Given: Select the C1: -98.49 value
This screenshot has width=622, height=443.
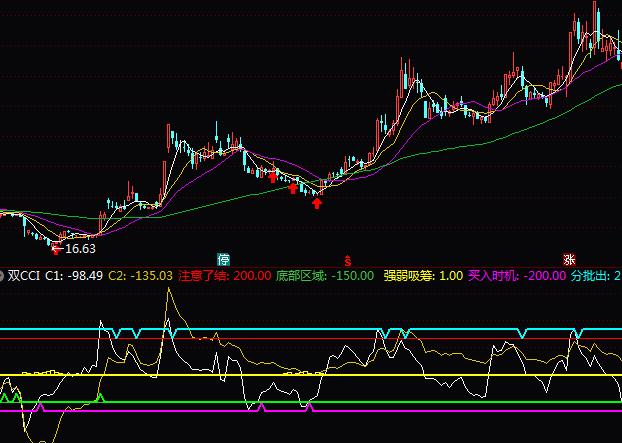Looking at the screenshot, I should pos(74,276).
